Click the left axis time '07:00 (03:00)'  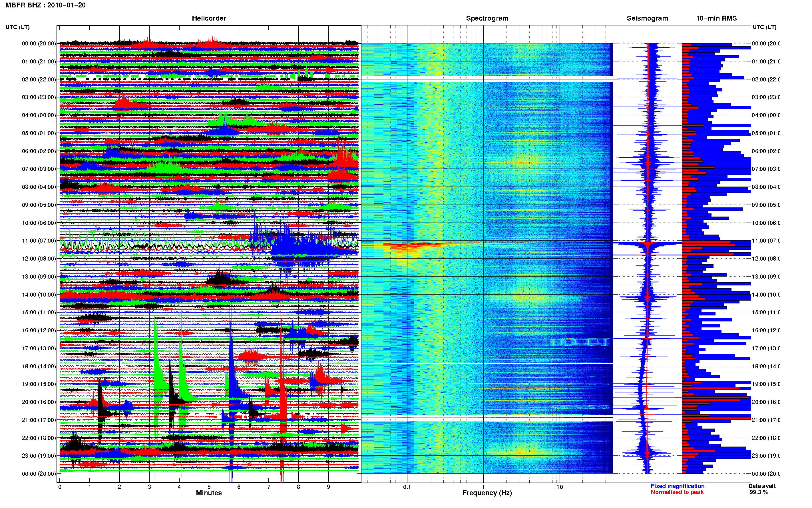[39, 169]
